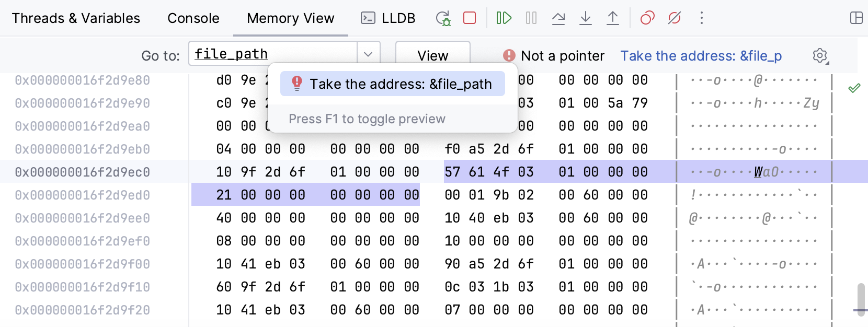The image size is (868, 327).
Task: Stop the debugging session
Action: 470,18
